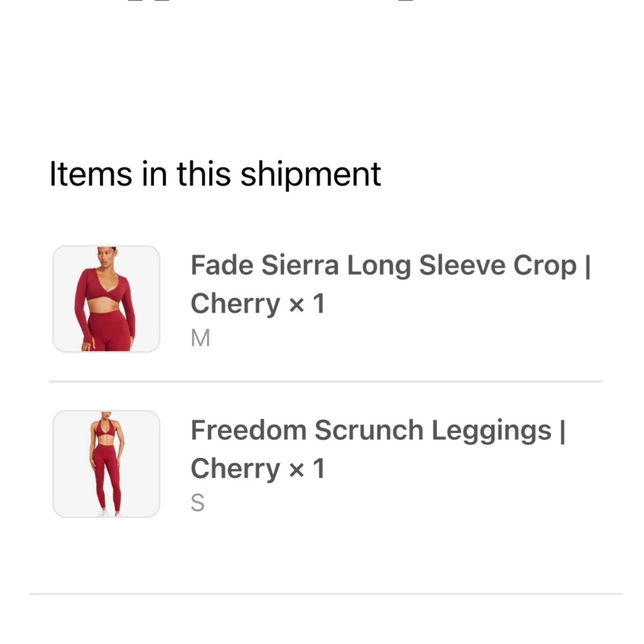Click the quantity indicator beside the leggings
Image resolution: width=644 pixels, height=644 pixels.
point(308,468)
